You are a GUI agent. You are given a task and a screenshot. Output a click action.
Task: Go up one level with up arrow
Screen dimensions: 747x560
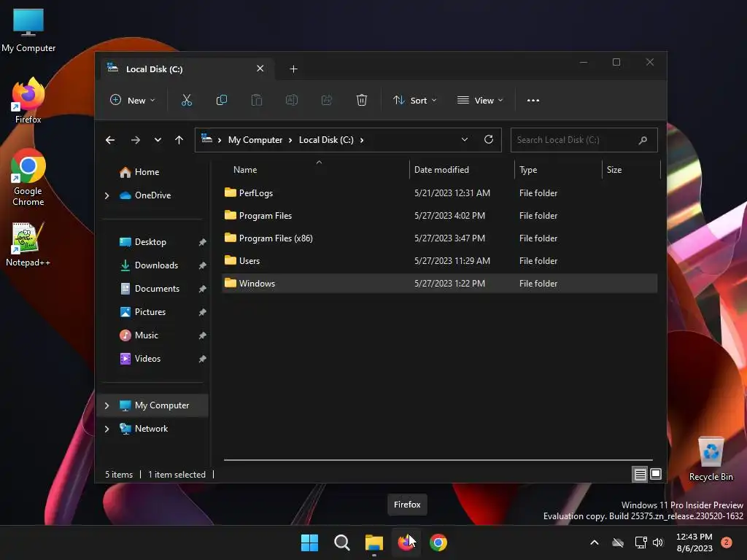(179, 140)
